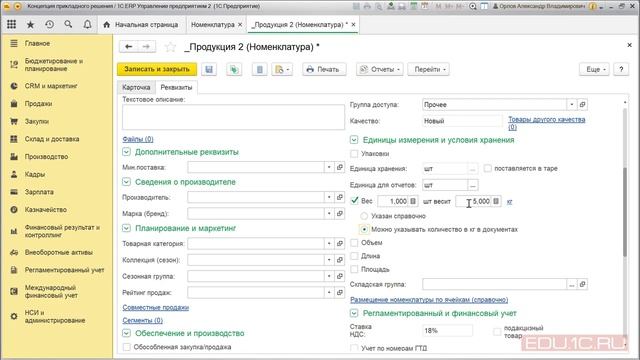Open Favorites star in top panel
The image size is (640, 360).
[x=30, y=24]
